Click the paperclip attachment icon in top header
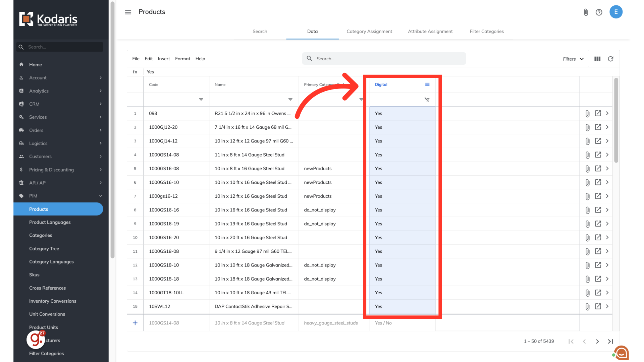The width and height of the screenshot is (644, 362). (x=586, y=12)
